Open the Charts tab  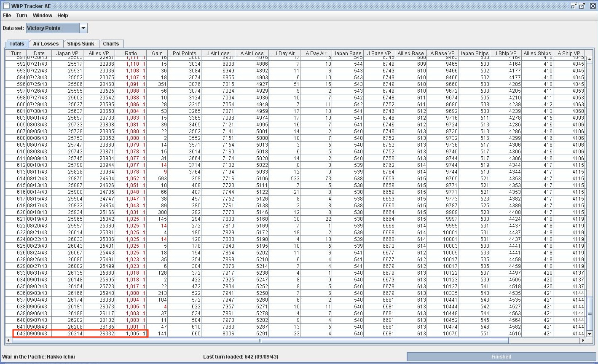tap(111, 43)
